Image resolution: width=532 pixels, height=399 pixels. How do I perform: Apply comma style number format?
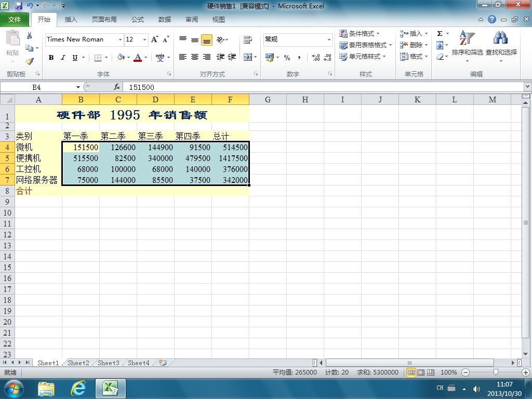[299, 57]
